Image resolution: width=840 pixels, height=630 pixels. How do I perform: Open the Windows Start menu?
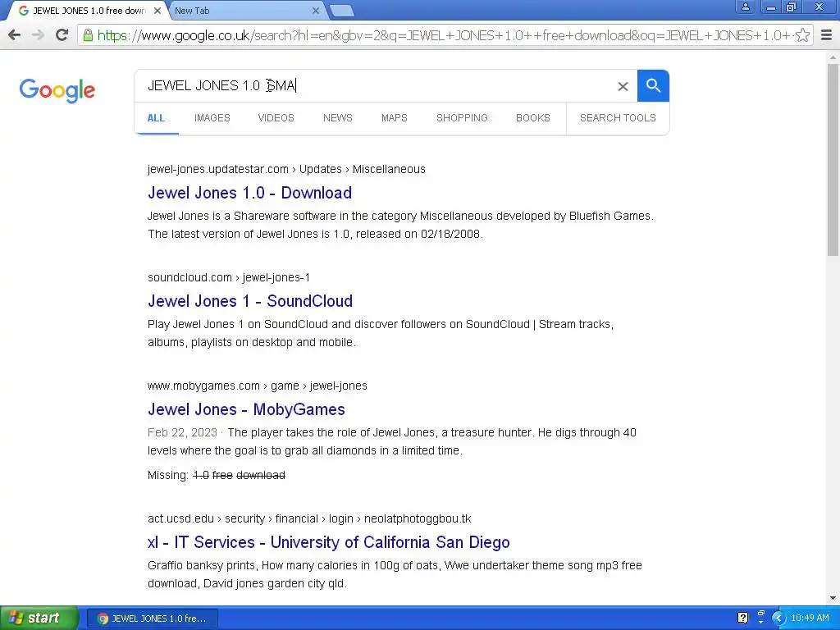point(39,618)
